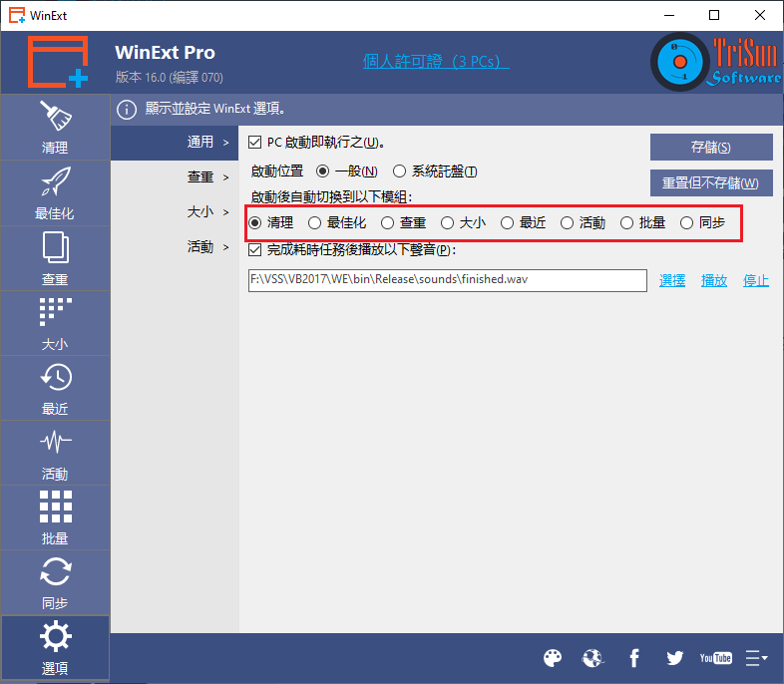Viewport: 784px width, 684px height.
Task: Click the 存儲(S) save button
Action: click(x=711, y=148)
